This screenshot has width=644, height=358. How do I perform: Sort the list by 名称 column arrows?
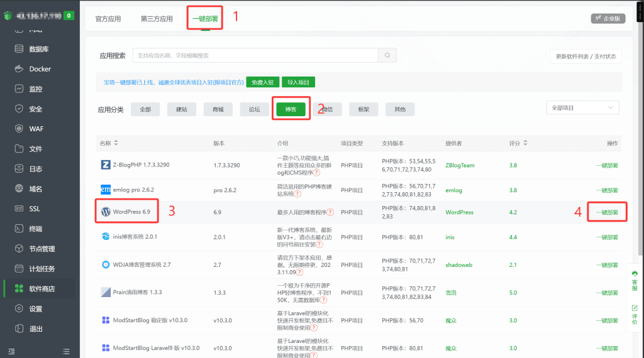116,143
